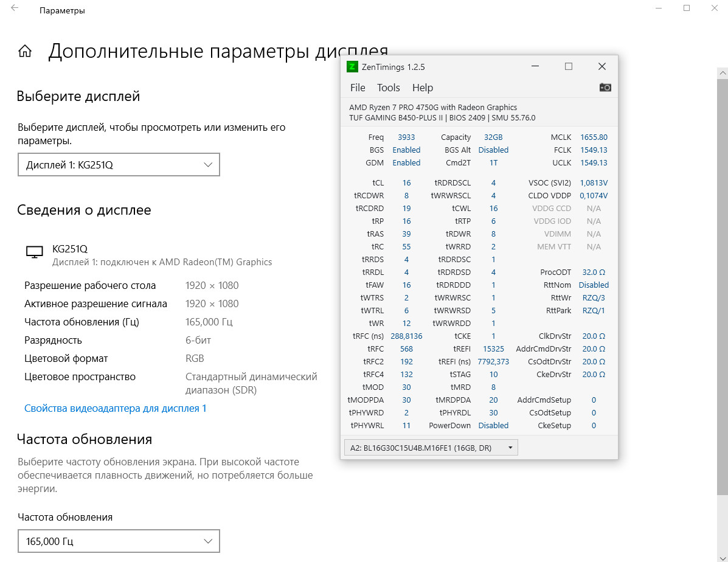Click the BGS Alt Disabled value
Screen dimensions: 728x562
click(x=493, y=150)
